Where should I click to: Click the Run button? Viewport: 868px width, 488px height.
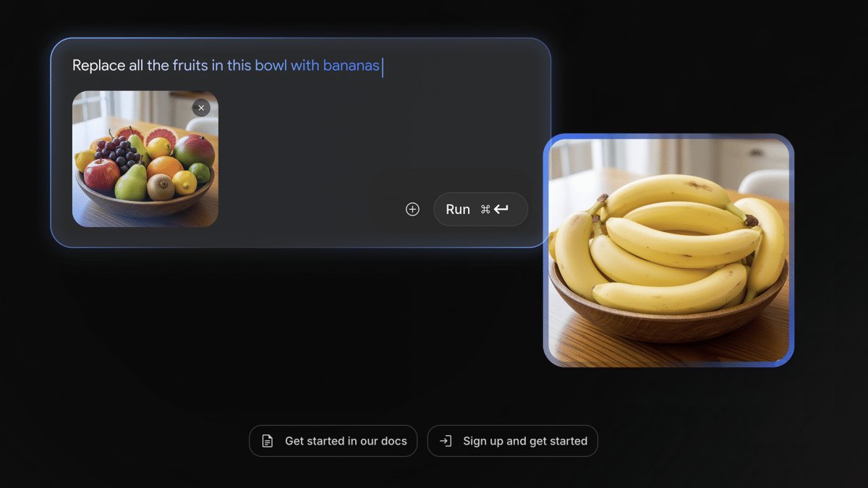pos(480,209)
